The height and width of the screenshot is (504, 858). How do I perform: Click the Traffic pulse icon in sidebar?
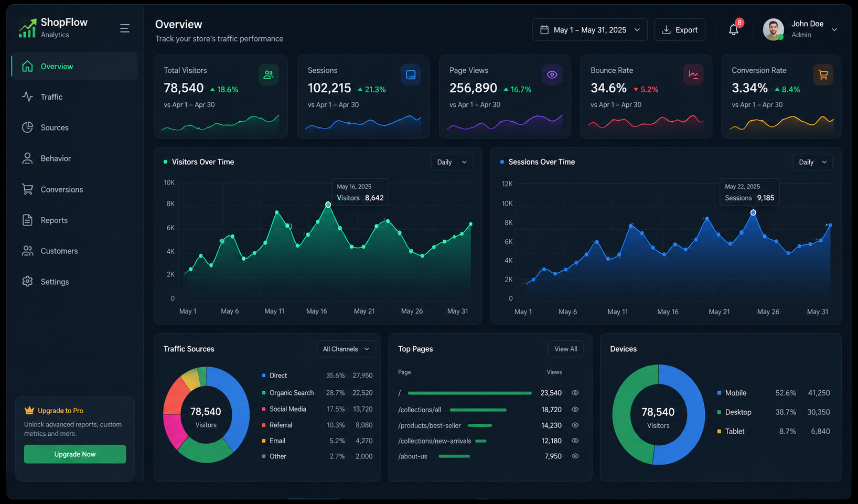click(27, 96)
